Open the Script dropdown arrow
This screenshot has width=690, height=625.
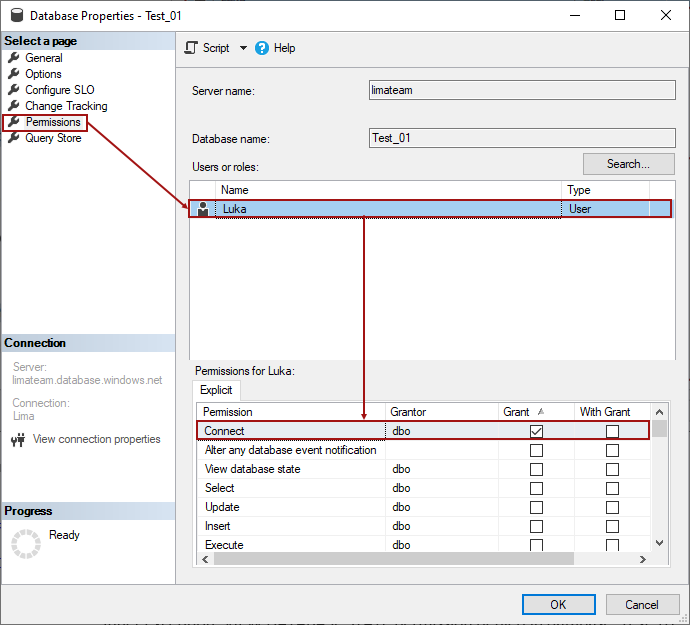[243, 48]
